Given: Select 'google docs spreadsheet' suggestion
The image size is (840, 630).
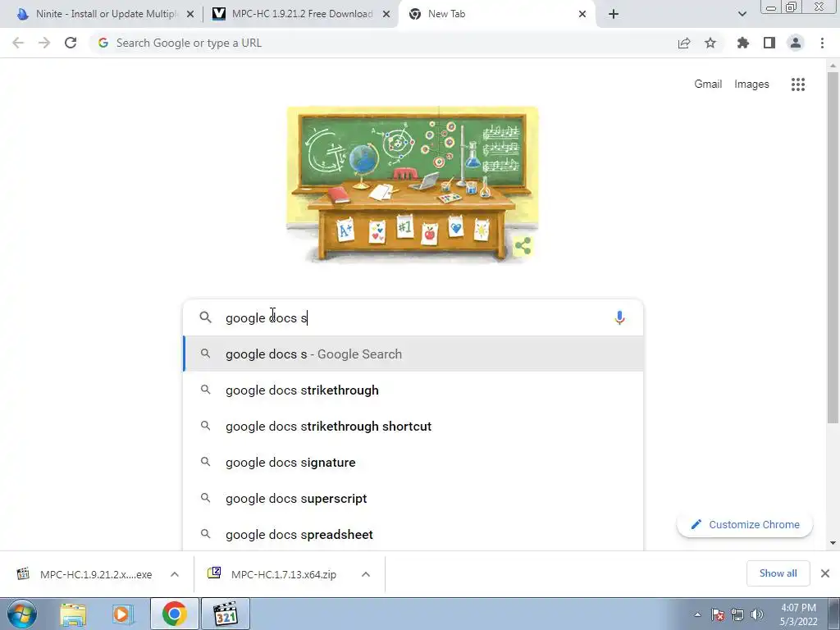Looking at the screenshot, I should click(x=413, y=534).
